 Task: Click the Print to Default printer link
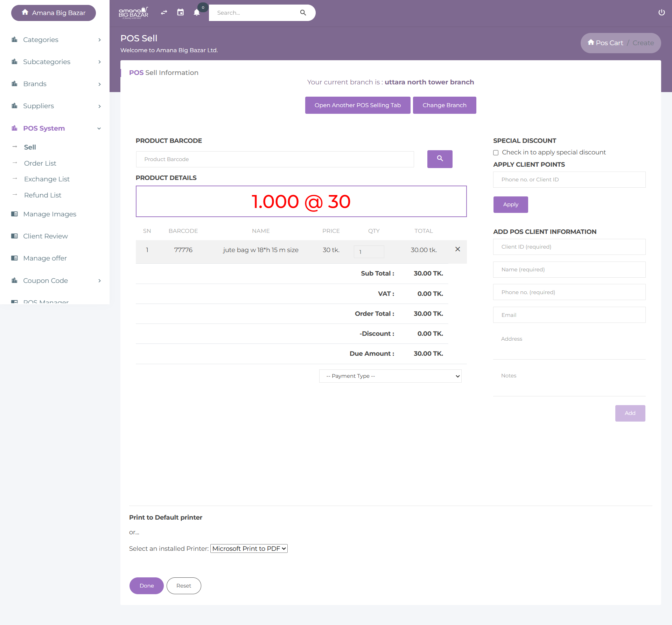click(x=166, y=518)
